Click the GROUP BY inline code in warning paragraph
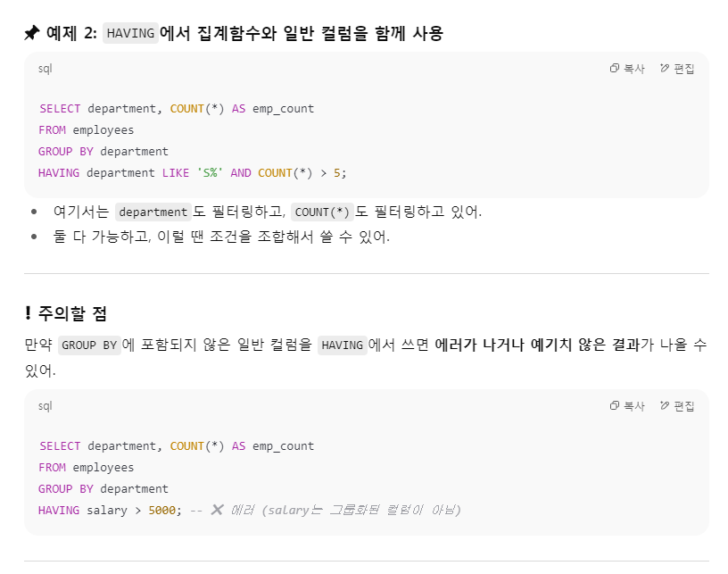This screenshot has width=728, height=574. pos(89,345)
